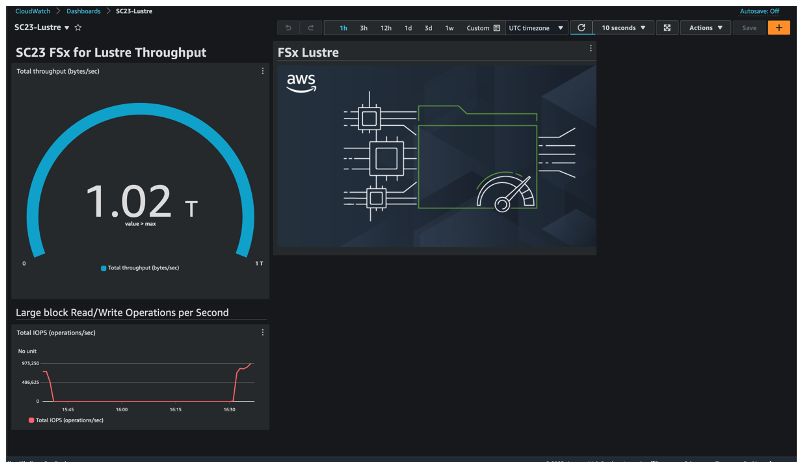This screenshot has height=468, width=804.
Task: Toggle Total IOPS legend red square
Action: coord(31,420)
